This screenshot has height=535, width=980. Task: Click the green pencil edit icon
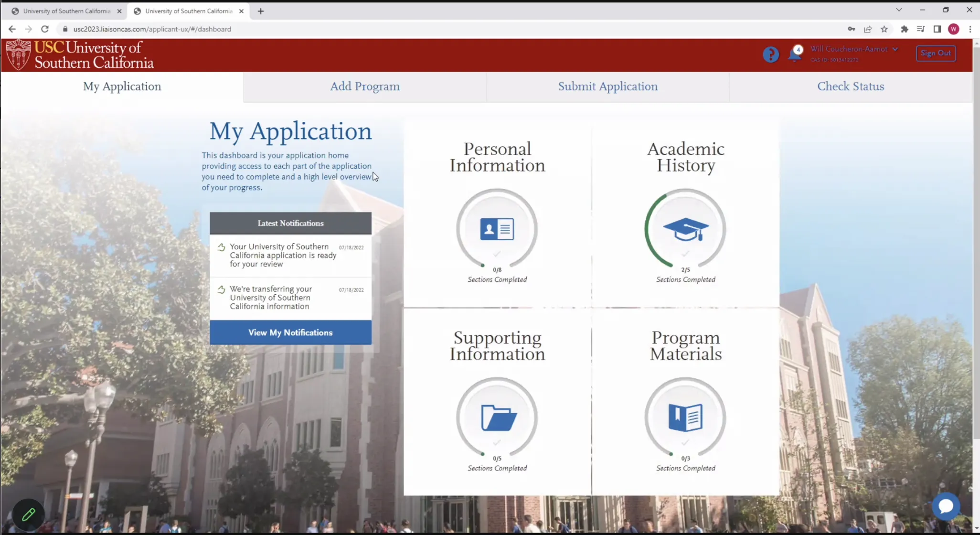pyautogui.click(x=29, y=514)
